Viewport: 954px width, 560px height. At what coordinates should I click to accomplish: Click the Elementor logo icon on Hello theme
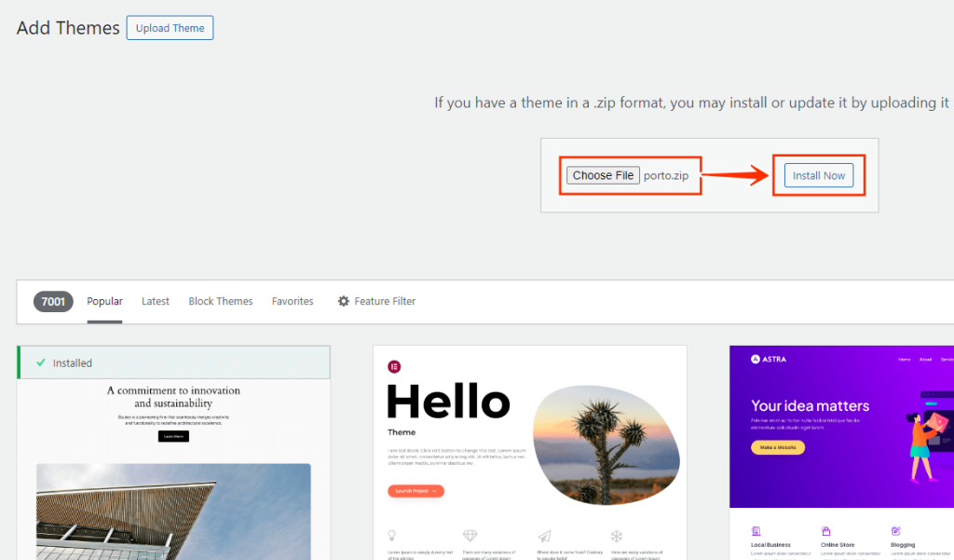tap(394, 366)
